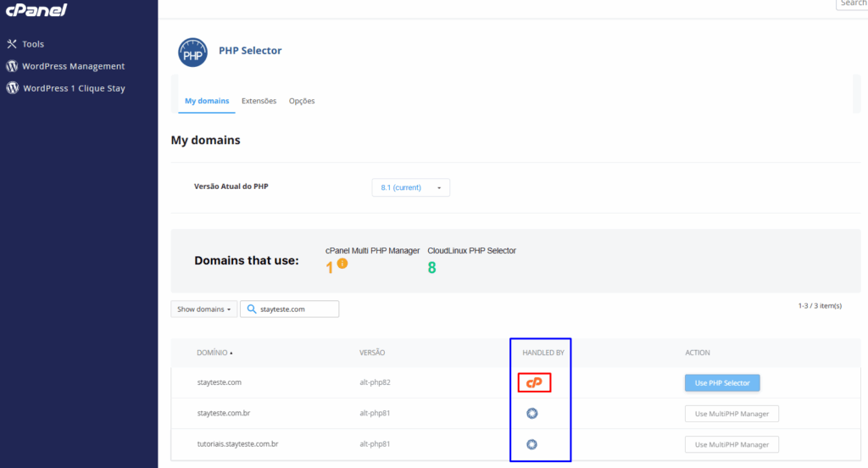Image resolution: width=868 pixels, height=468 pixels.
Task: Click CloudLinux handler icon for stayteste.com.br
Action: coord(532,414)
